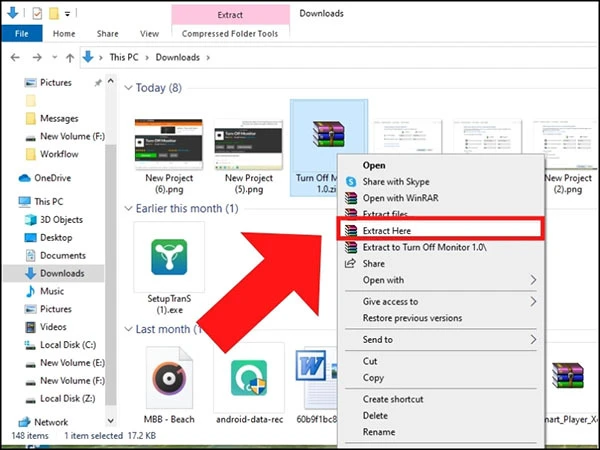This screenshot has height=450, width=600.
Task: Select This PC monitor icon in sidebar
Action: (x=24, y=201)
